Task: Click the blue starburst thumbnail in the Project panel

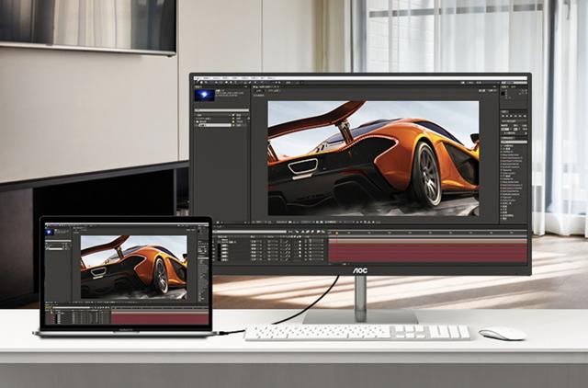Action: 205,96
